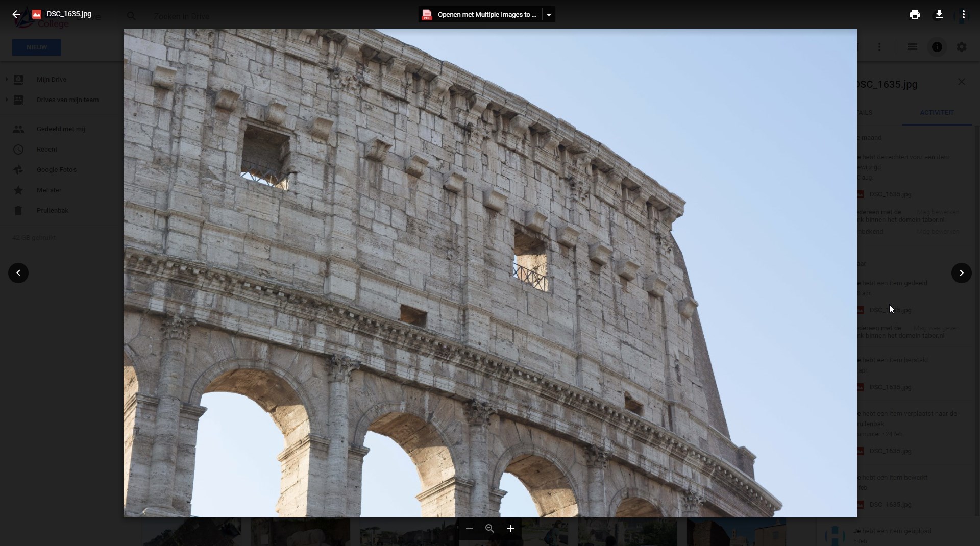The height and width of the screenshot is (546, 980).
Task: Open with Multiple Images to PDF
Action: tap(480, 15)
